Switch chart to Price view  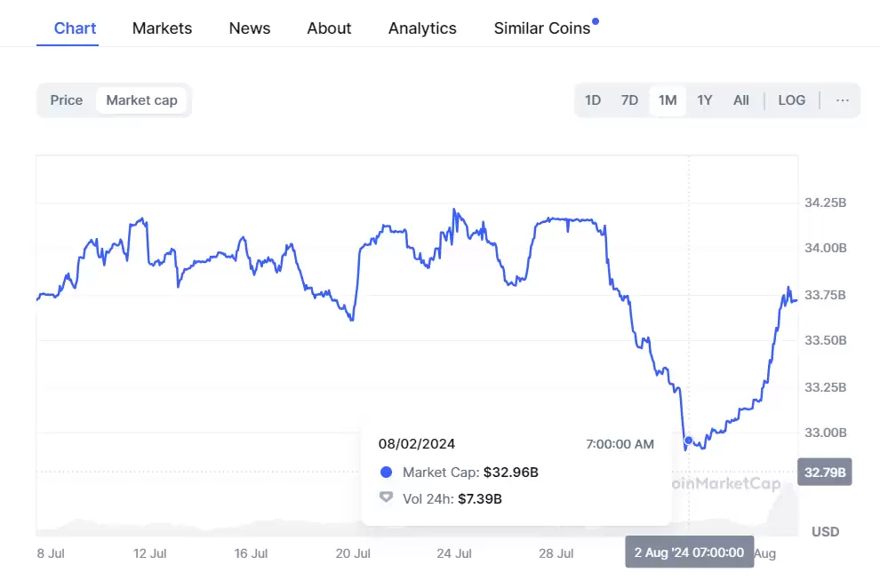67,100
